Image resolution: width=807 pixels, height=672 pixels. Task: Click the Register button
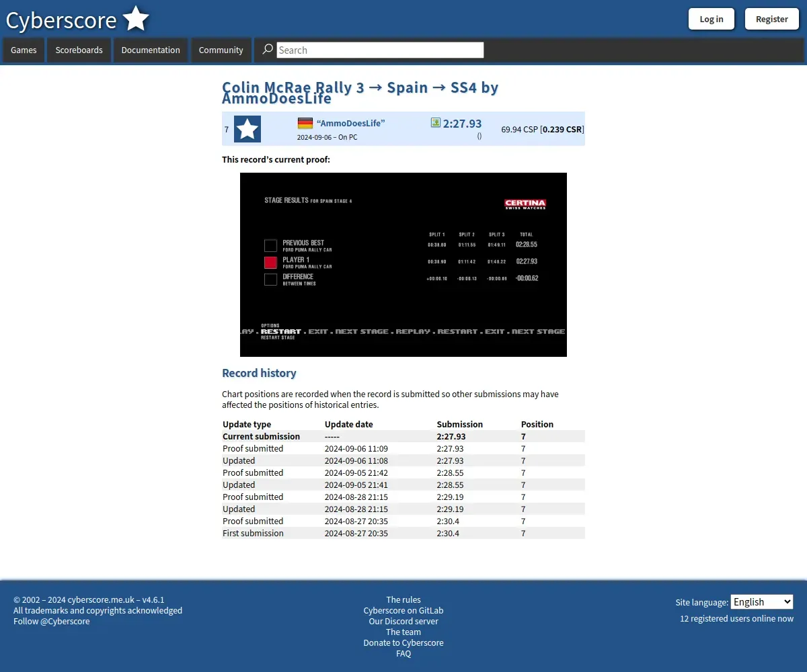coord(772,19)
